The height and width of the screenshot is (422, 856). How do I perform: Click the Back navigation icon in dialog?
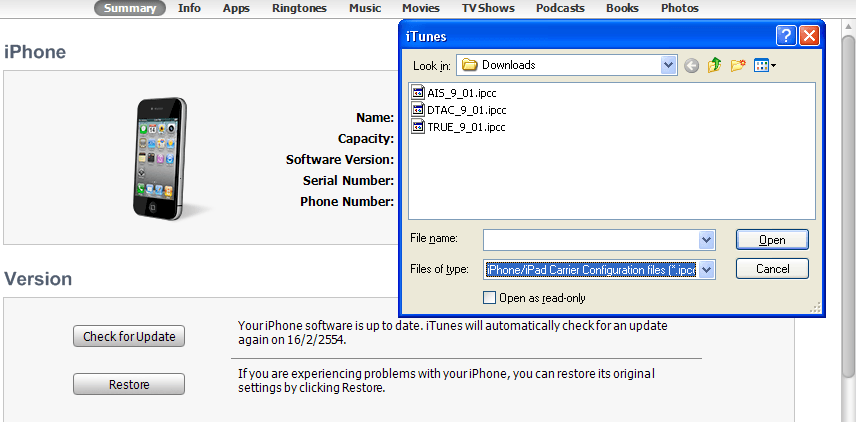click(x=692, y=66)
